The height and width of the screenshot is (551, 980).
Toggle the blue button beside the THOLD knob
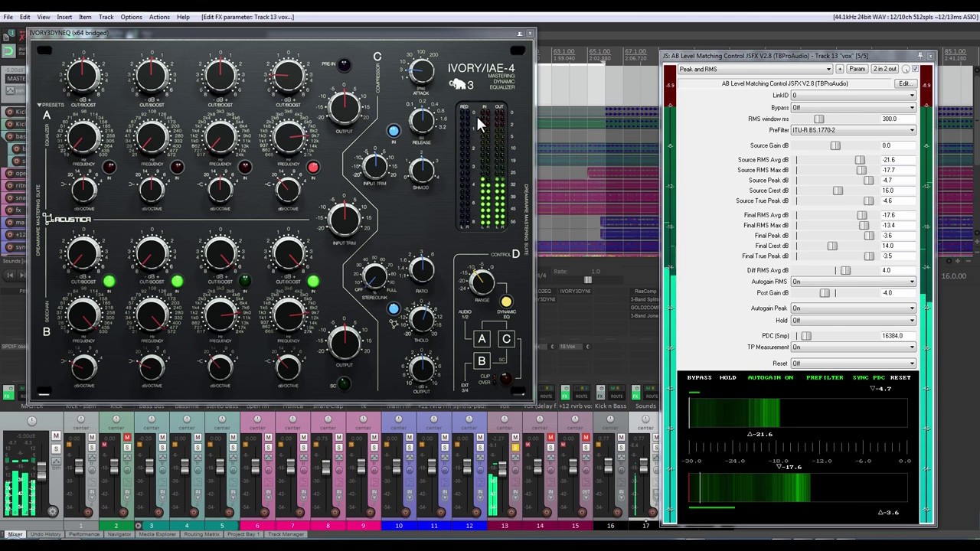[x=394, y=308]
